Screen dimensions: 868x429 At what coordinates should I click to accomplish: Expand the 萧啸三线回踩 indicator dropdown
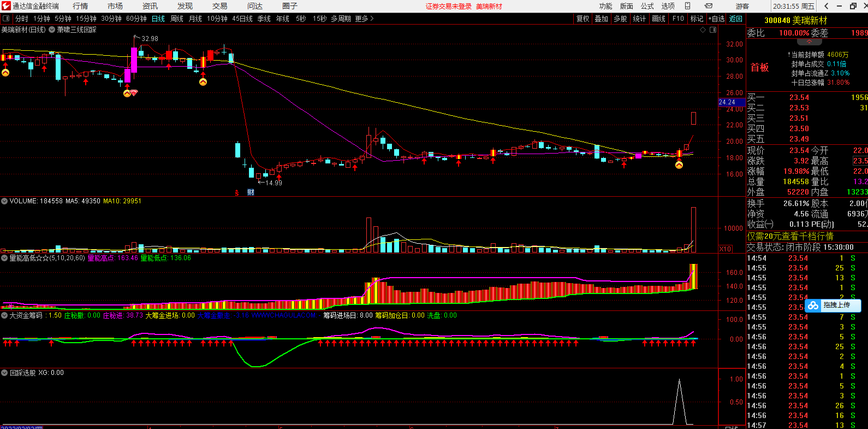[x=52, y=30]
